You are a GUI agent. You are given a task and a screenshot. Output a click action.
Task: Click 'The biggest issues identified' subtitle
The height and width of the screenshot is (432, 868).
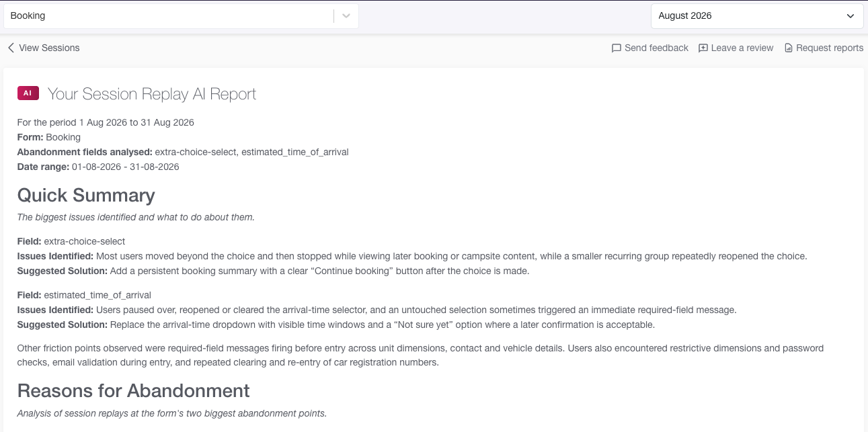tap(136, 218)
